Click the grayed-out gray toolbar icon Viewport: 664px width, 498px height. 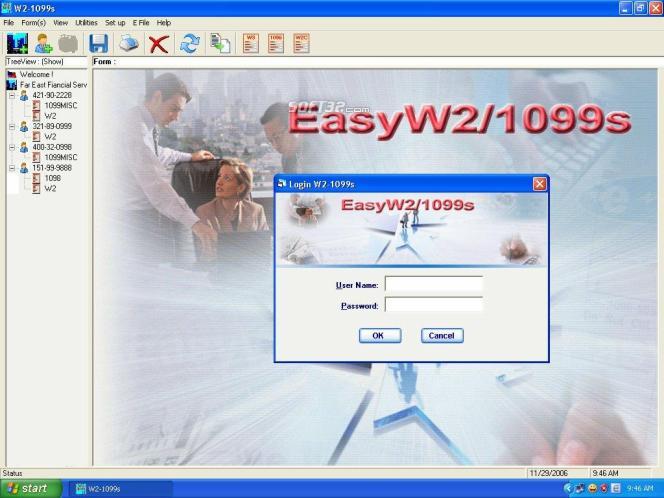pyautogui.click(x=68, y=44)
